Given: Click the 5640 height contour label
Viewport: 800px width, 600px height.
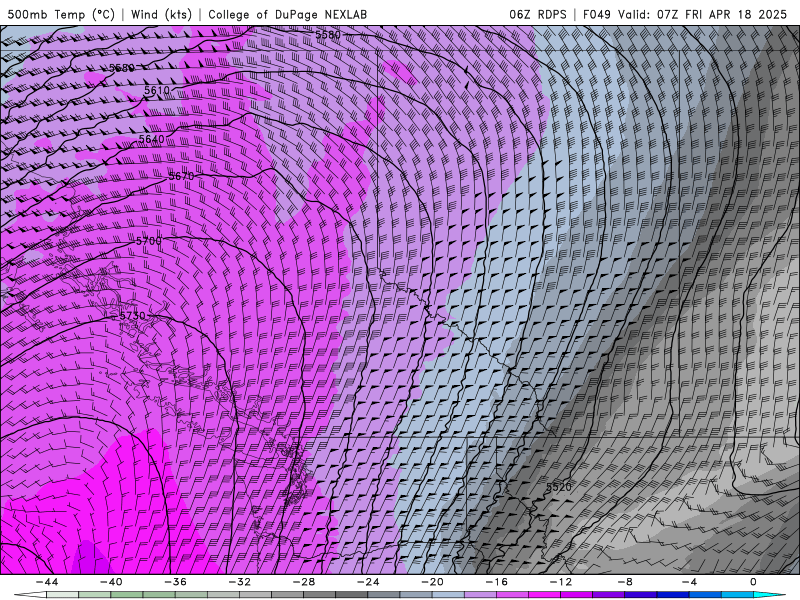Looking at the screenshot, I should 152,139.
